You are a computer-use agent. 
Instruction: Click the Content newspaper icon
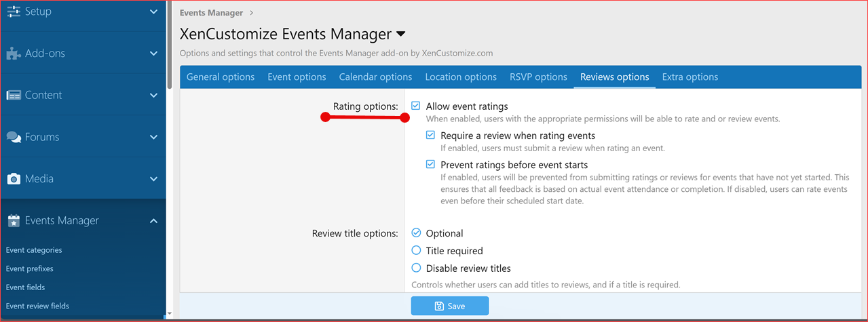tap(14, 96)
